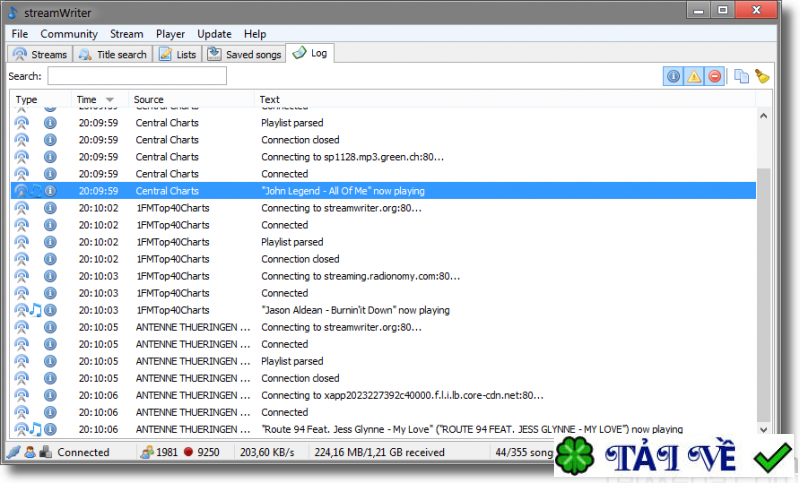Click stream icon on 1FMTop40Charts streamwriter.org connecting row
Image resolution: width=800 pixels, height=483 pixels.
pos(21,208)
